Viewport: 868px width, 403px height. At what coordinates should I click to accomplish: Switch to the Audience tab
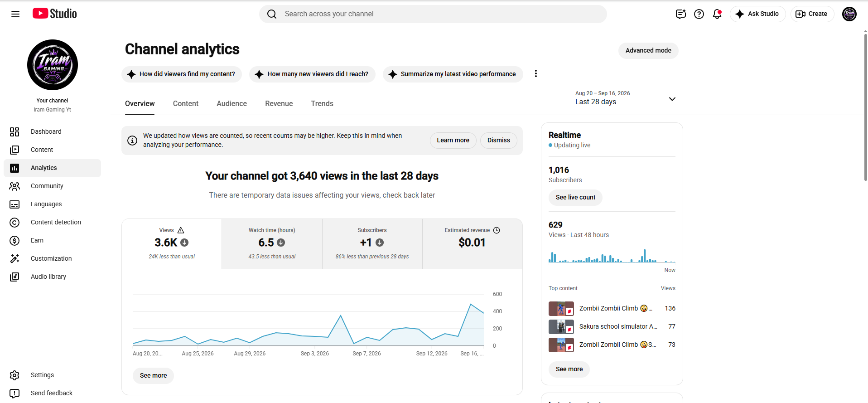[x=231, y=103]
